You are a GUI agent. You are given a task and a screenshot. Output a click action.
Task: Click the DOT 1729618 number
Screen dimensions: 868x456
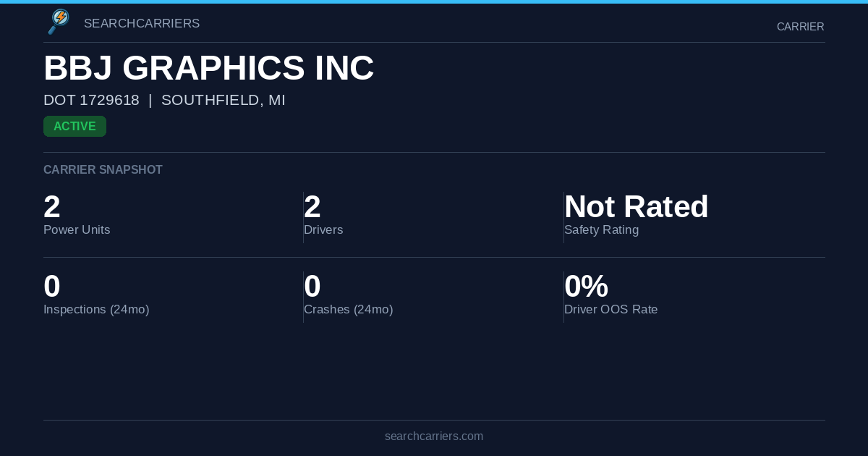point(91,101)
